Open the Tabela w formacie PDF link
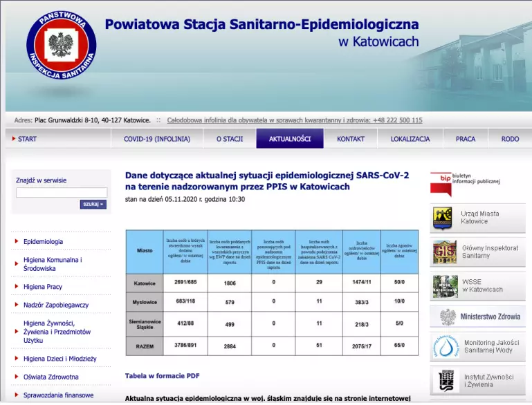 point(162,375)
